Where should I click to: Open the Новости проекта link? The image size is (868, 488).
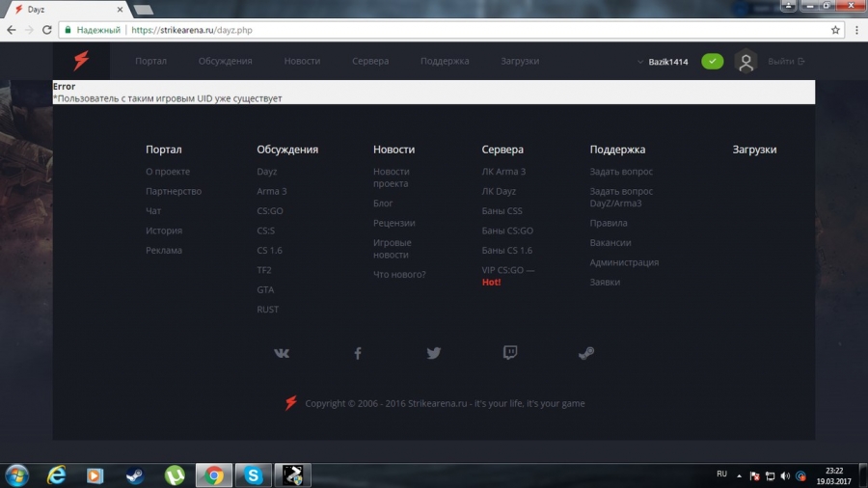pyautogui.click(x=392, y=177)
